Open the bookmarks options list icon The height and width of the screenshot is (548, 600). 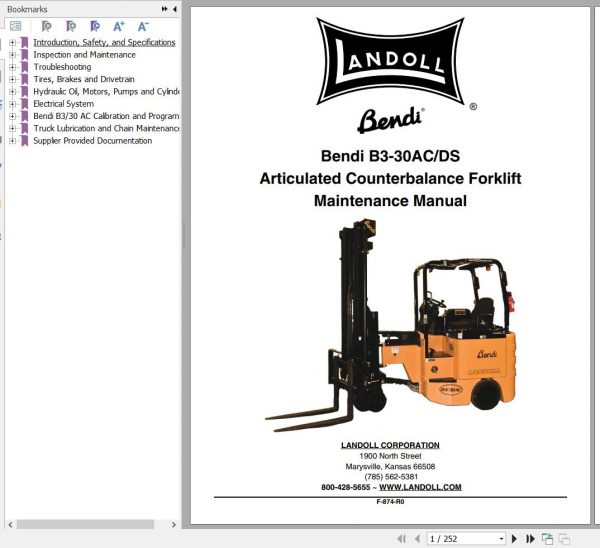pos(16,26)
